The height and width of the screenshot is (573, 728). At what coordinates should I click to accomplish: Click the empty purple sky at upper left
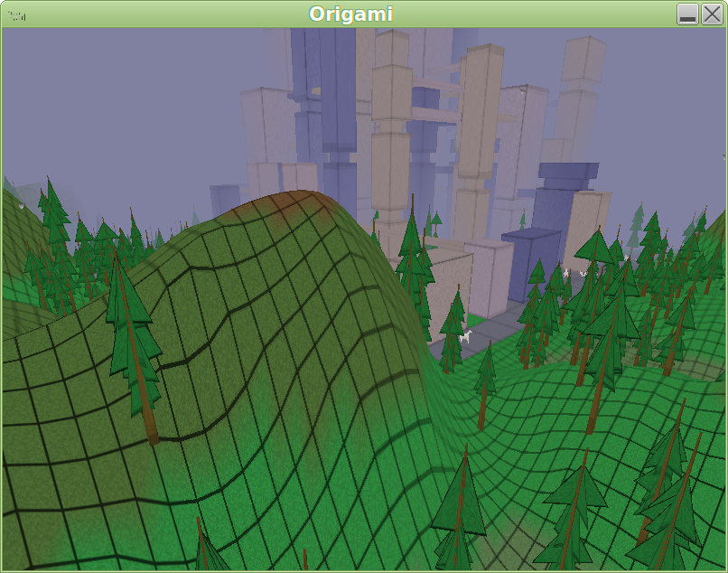(x=108, y=90)
